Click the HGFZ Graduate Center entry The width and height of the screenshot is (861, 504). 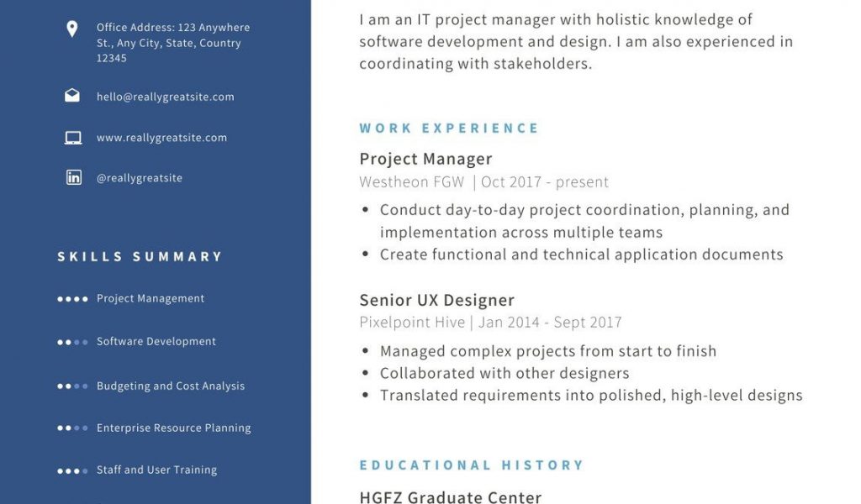click(450, 496)
